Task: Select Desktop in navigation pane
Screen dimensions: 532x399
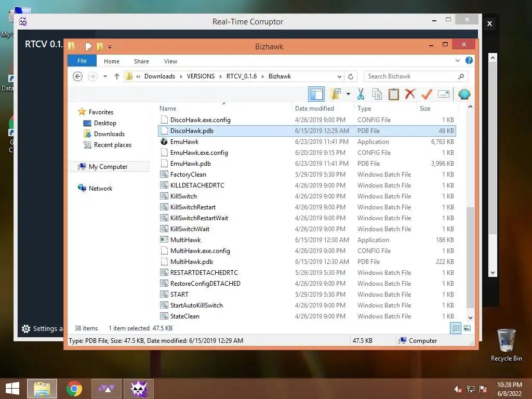Action: point(105,123)
